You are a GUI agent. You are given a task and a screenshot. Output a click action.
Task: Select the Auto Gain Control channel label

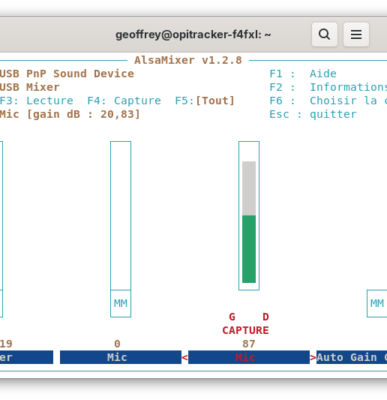352,357
